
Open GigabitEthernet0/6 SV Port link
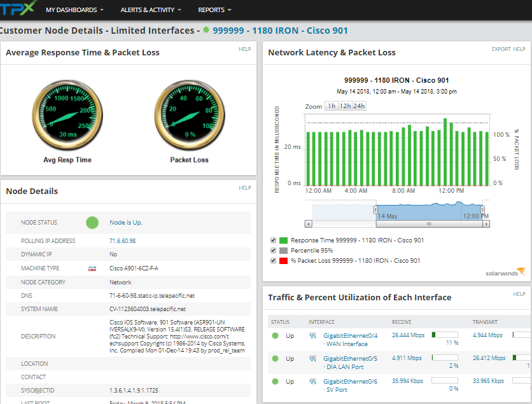(x=350, y=386)
